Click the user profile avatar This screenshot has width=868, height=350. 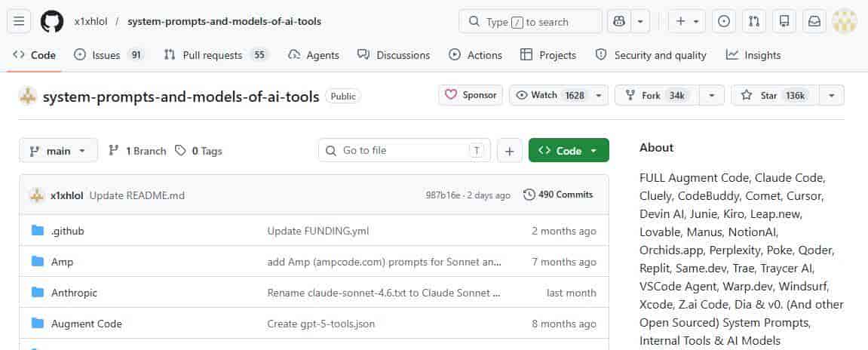click(844, 21)
